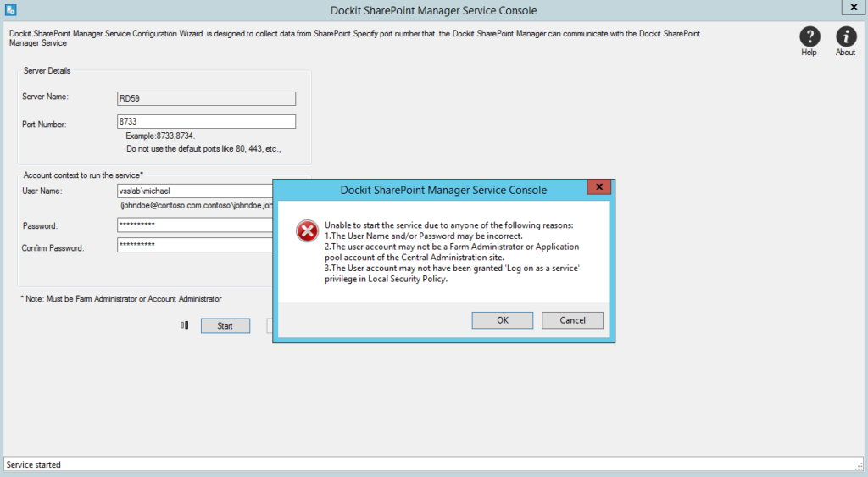Edit the User Name field vsslab\michael
Viewport: 868px width, 477px height.
click(x=195, y=191)
